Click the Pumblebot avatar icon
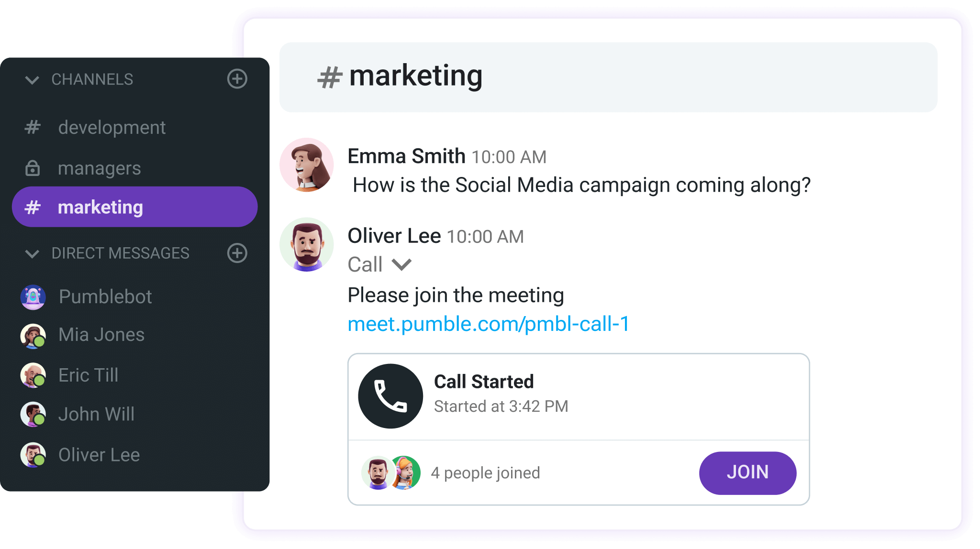The width and height of the screenshot is (980, 549). coord(33,297)
